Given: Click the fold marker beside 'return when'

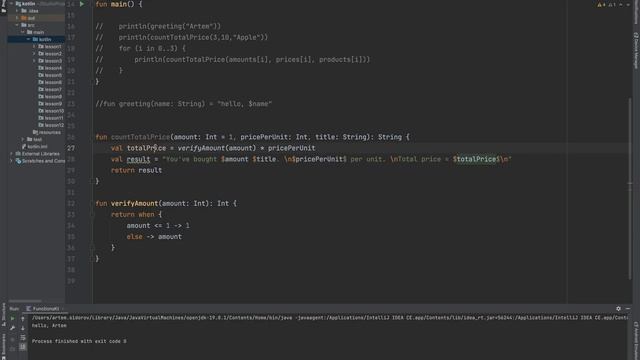Looking at the screenshot, I should pyautogui.click(x=92, y=214).
